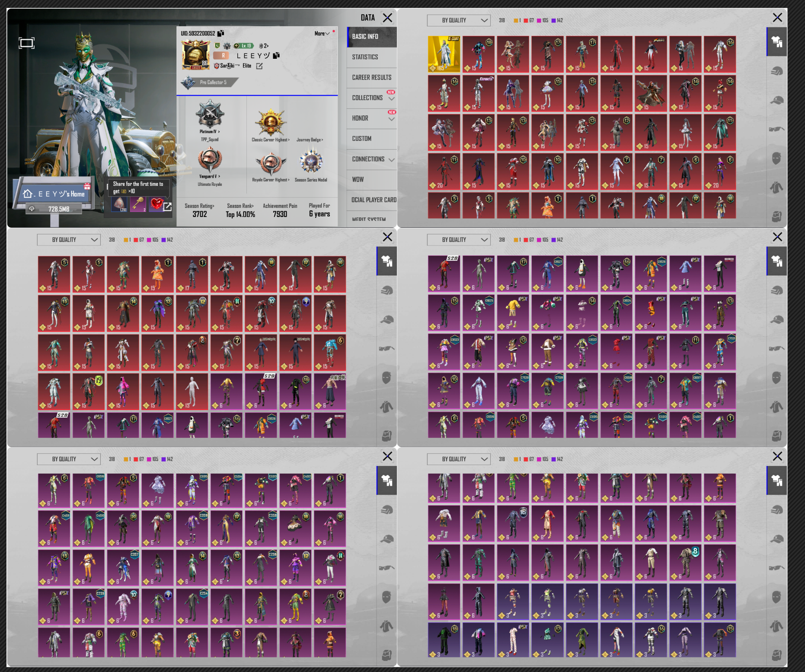Open helmet category icon in middle-left inventory panel

tap(387, 290)
